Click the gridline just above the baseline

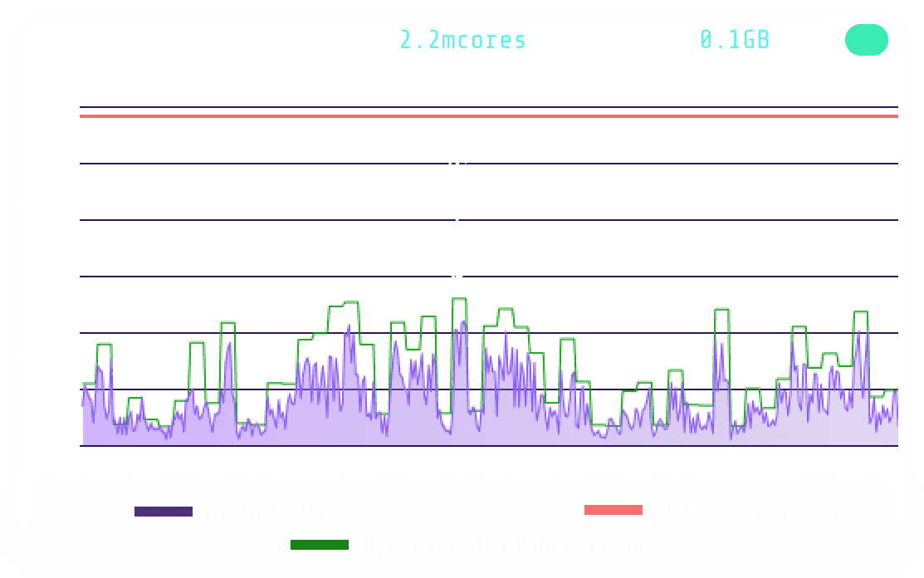click(488, 389)
